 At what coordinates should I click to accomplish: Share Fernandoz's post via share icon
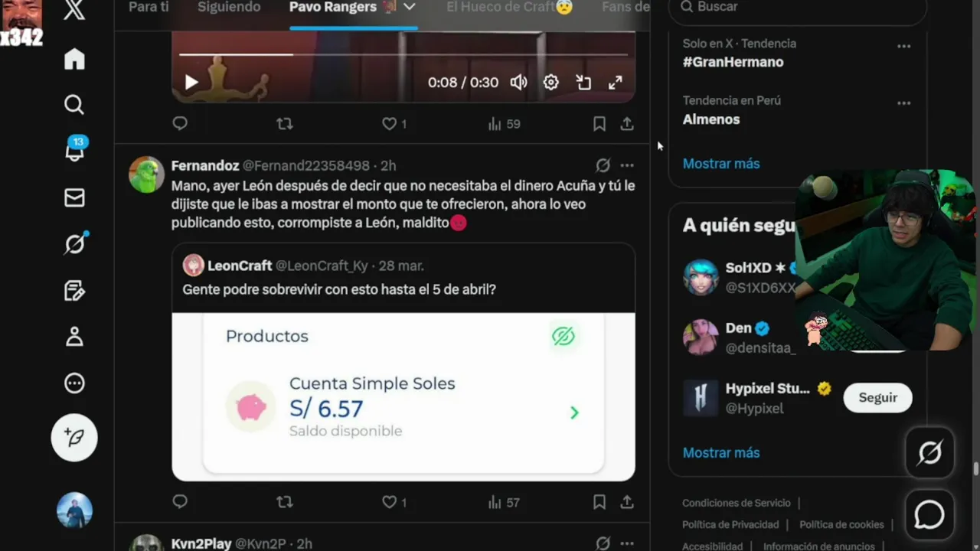pyautogui.click(x=627, y=503)
